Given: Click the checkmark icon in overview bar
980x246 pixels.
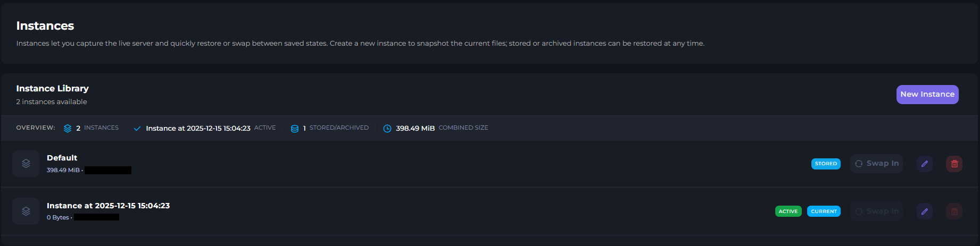Looking at the screenshot, I should [137, 129].
